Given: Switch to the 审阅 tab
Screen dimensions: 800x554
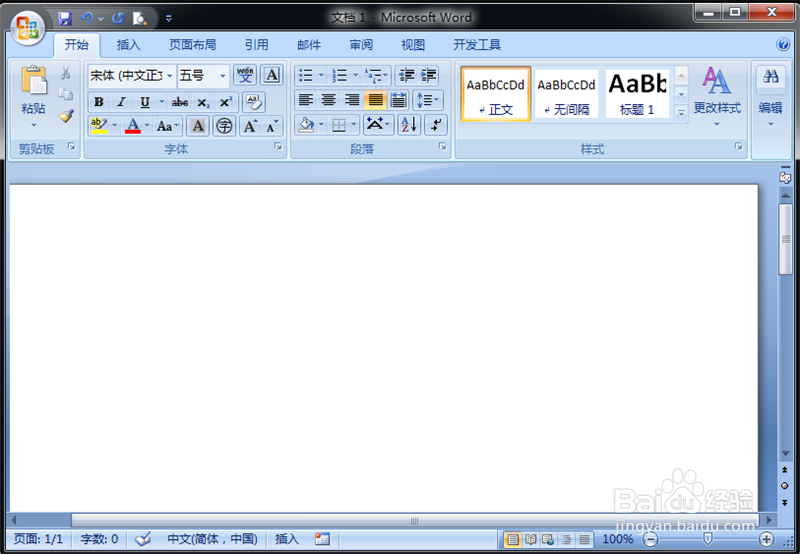Looking at the screenshot, I should coord(361,45).
